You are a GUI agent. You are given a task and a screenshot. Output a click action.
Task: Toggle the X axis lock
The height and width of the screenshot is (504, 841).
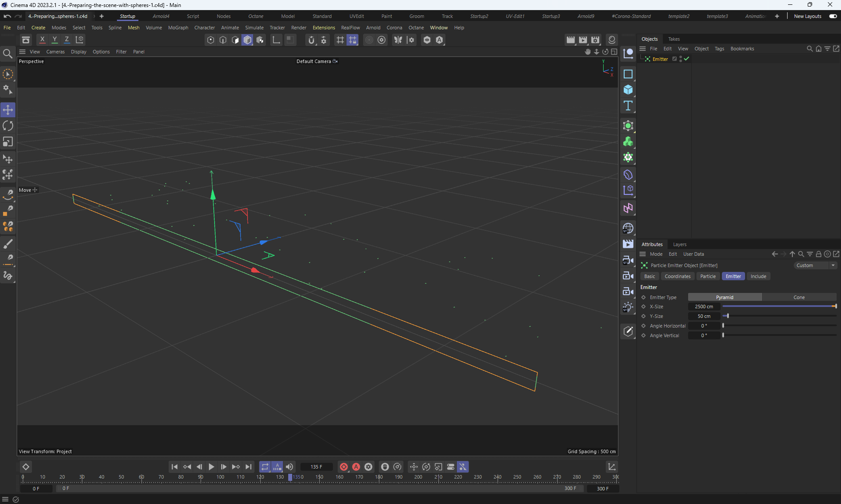click(x=42, y=39)
